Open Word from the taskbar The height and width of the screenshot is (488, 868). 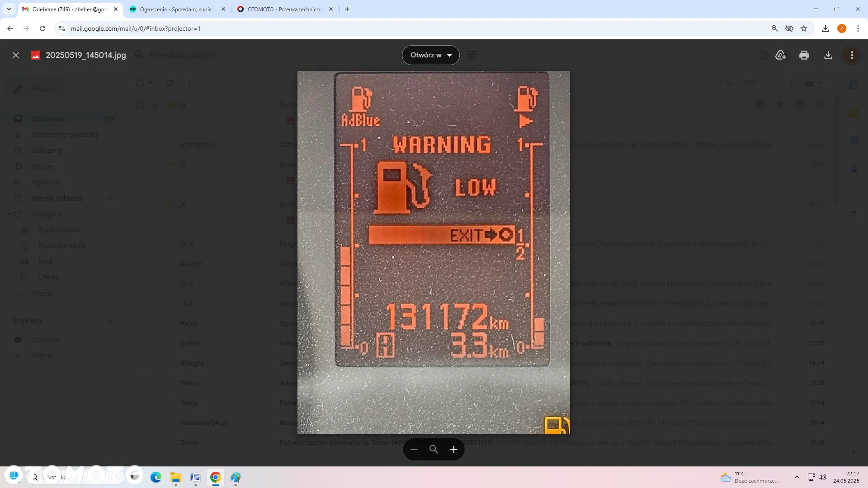(196, 477)
